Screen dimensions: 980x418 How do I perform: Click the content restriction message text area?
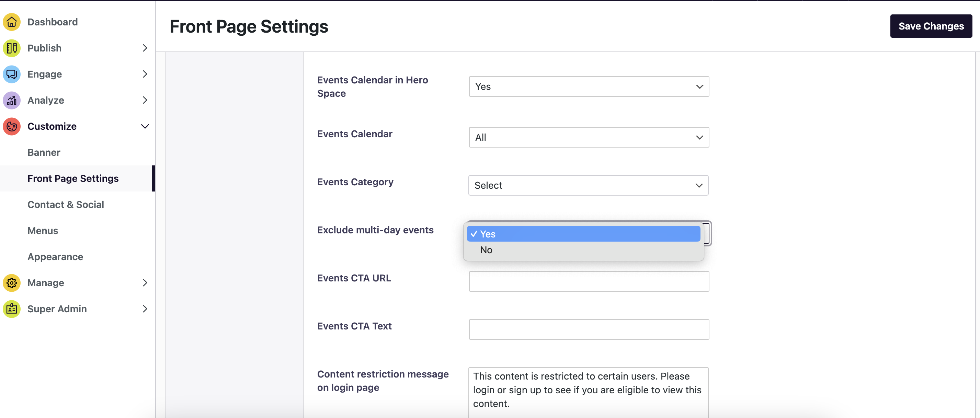coord(588,390)
